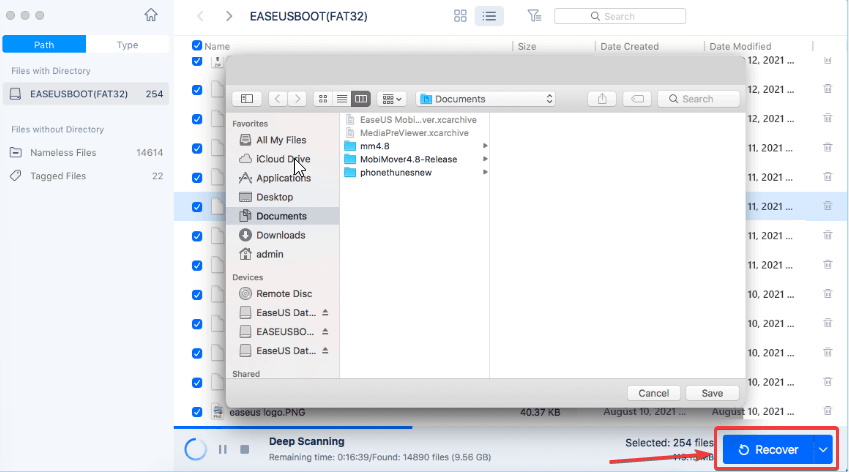Navigate forward in EASEUSBOOT window
This screenshot has width=849, height=472.
229,16
